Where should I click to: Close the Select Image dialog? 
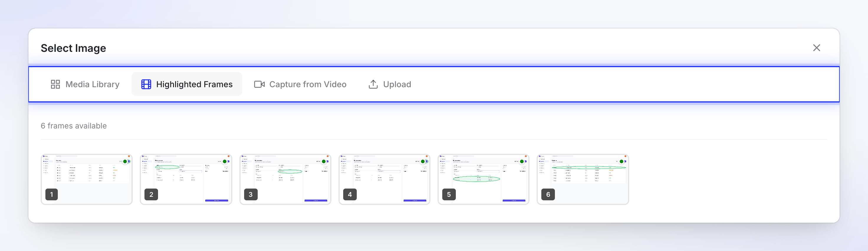[x=816, y=48]
